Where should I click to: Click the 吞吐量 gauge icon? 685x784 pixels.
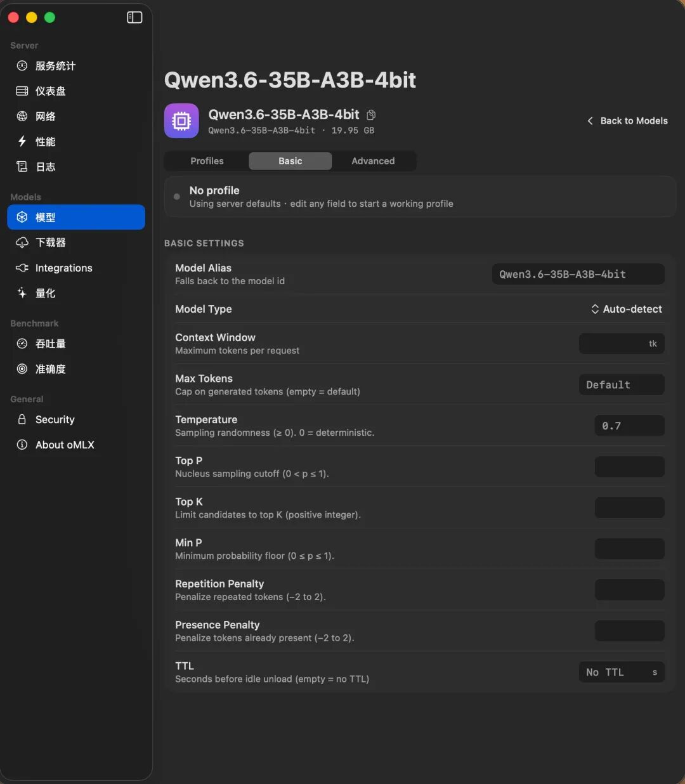click(22, 344)
